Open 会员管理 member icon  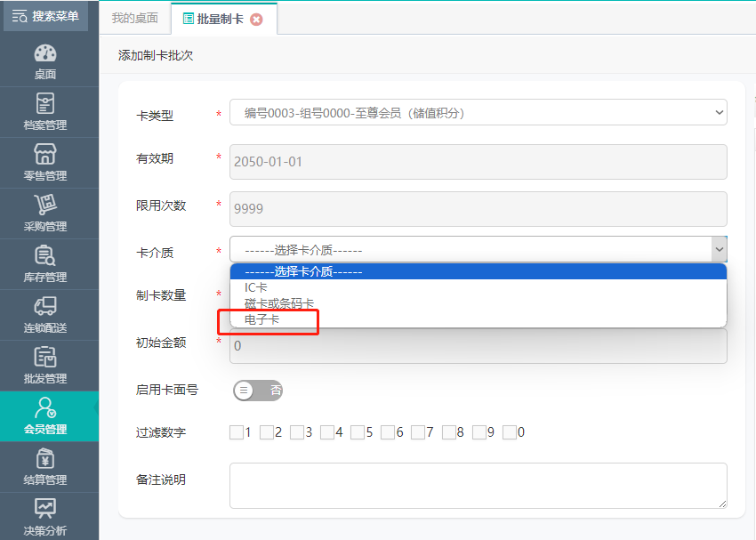click(x=45, y=408)
